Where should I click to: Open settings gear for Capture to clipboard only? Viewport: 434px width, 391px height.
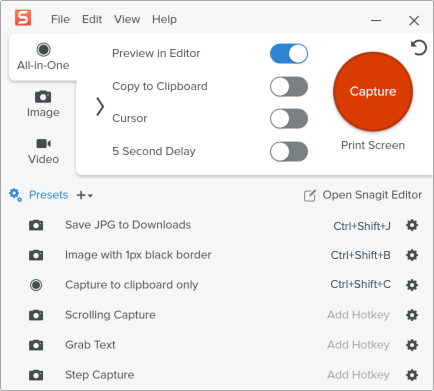412,285
